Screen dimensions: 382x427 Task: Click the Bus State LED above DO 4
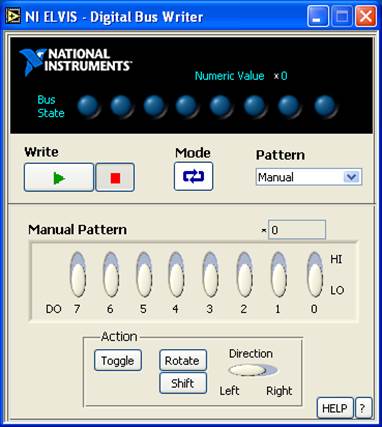187,106
